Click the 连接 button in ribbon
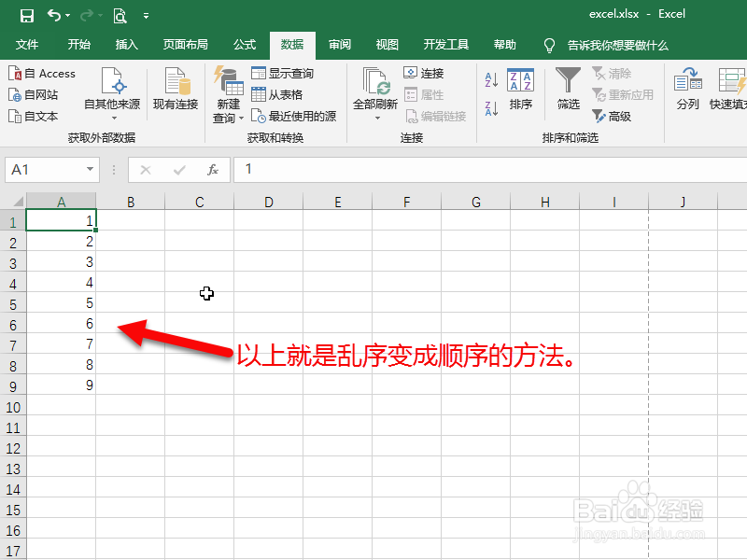This screenshot has width=747, height=560. pos(424,74)
